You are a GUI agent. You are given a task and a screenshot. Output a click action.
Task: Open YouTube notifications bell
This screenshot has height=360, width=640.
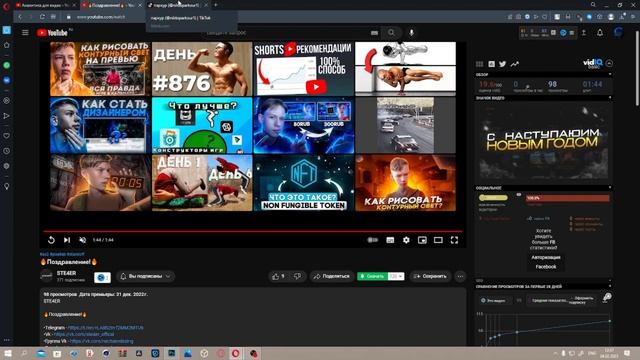coord(600,33)
